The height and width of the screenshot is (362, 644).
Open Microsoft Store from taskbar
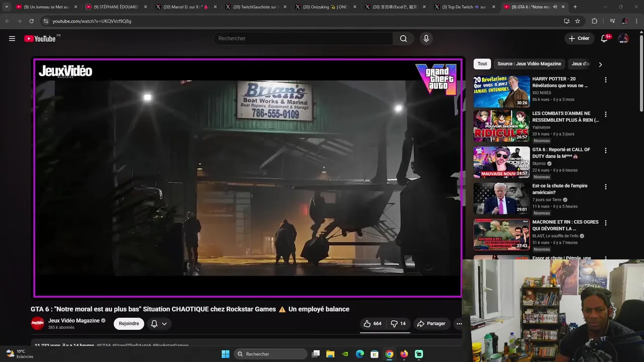pyautogui.click(x=374, y=354)
